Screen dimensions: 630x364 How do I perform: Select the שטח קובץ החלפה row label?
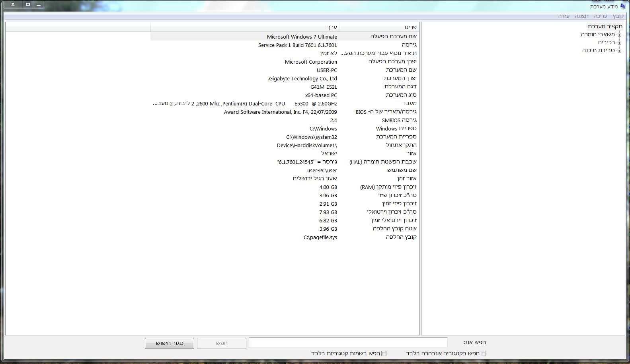click(x=395, y=229)
